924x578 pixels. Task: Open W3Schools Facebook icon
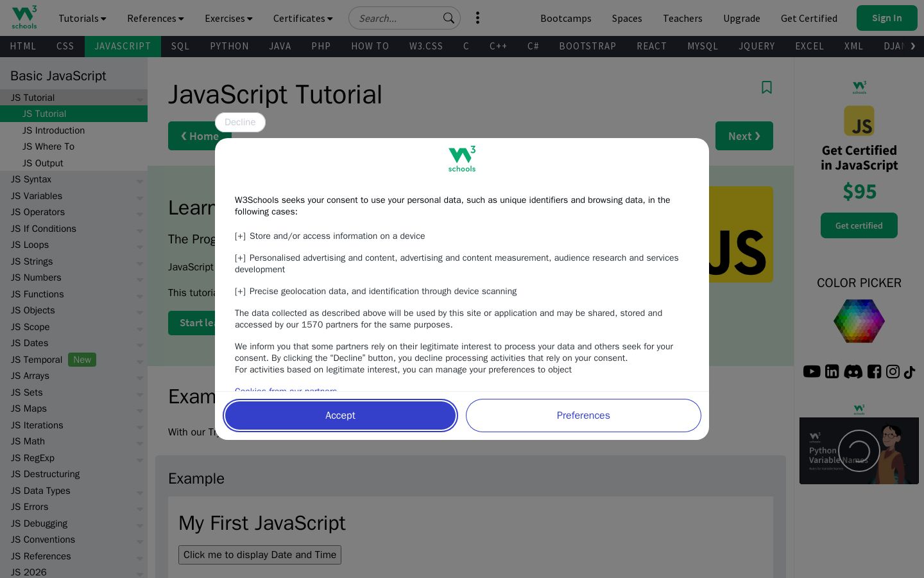point(874,371)
